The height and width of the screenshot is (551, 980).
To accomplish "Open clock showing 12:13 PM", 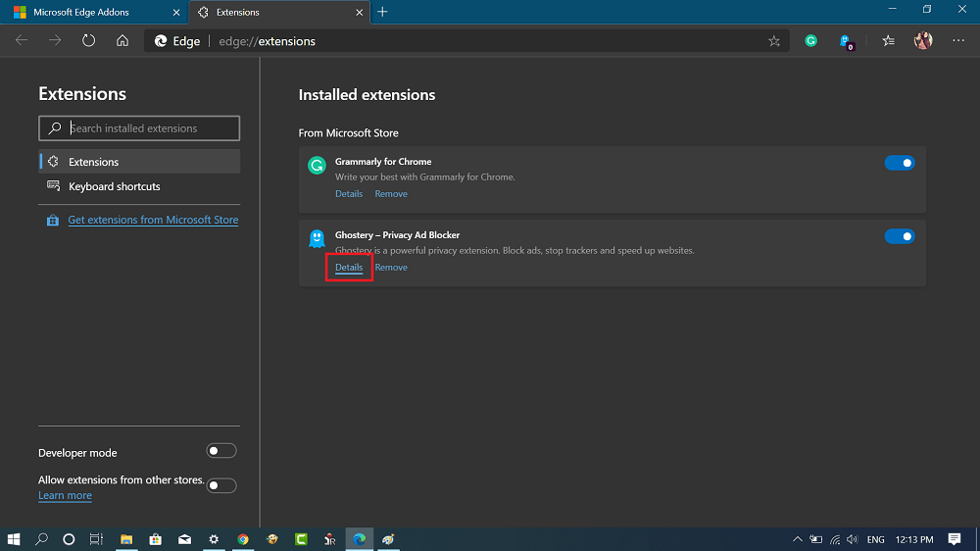I will (913, 539).
